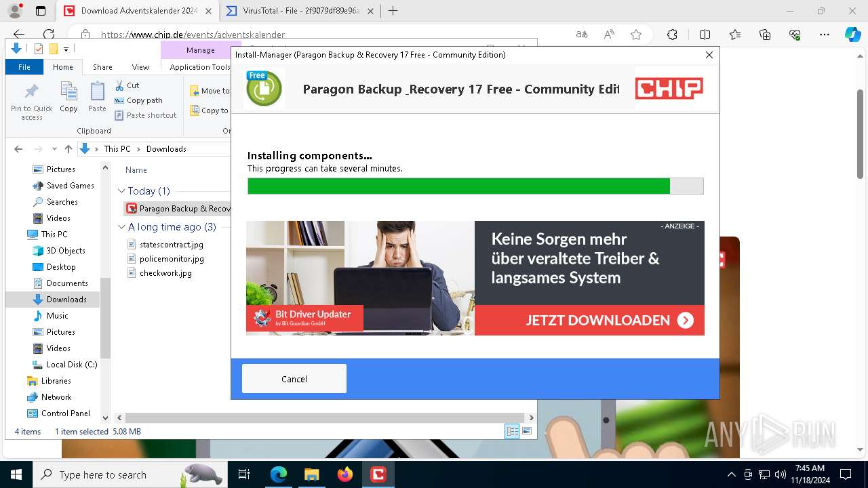Click the Bit Driver Updater ad logo
The width and height of the screenshot is (868, 488).
(x=304, y=318)
